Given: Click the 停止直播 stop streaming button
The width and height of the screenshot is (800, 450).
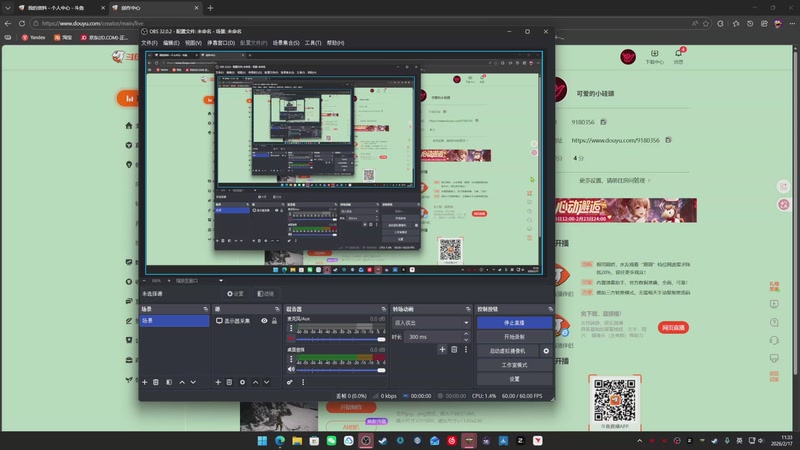Looking at the screenshot, I should point(514,323).
